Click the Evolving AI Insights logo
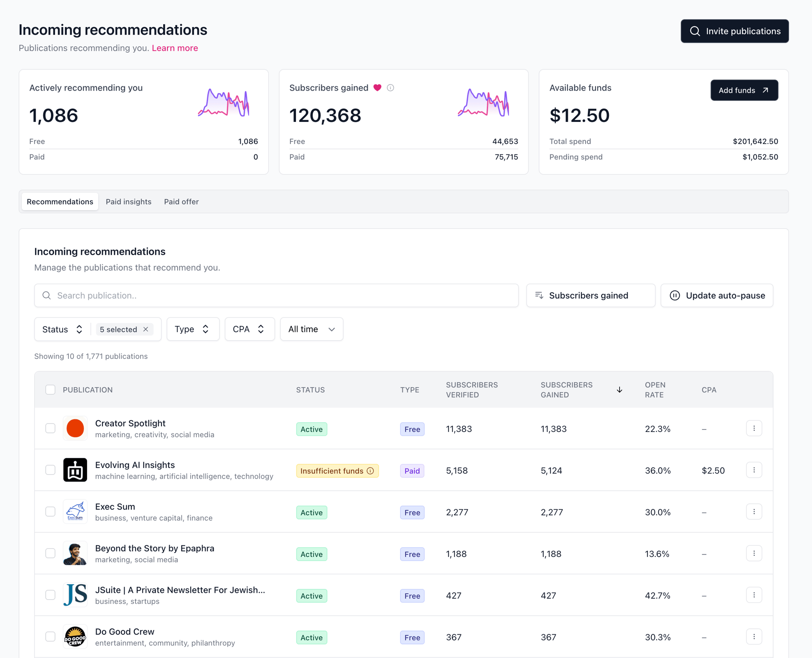812x658 pixels. click(x=75, y=470)
